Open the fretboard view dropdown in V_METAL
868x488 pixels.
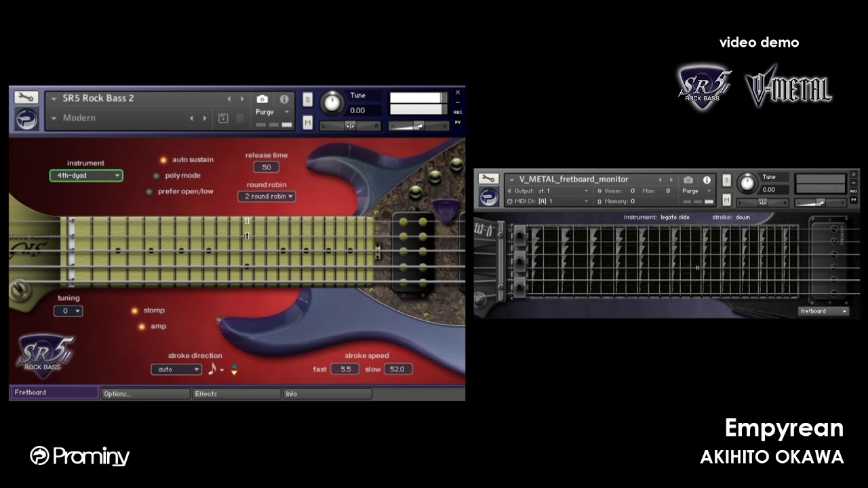pos(823,311)
